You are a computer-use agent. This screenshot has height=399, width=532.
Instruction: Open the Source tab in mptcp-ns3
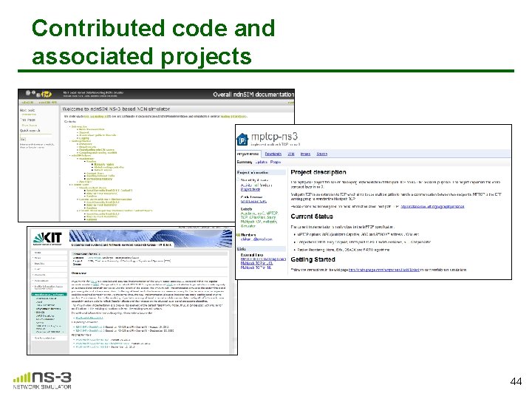(322, 154)
